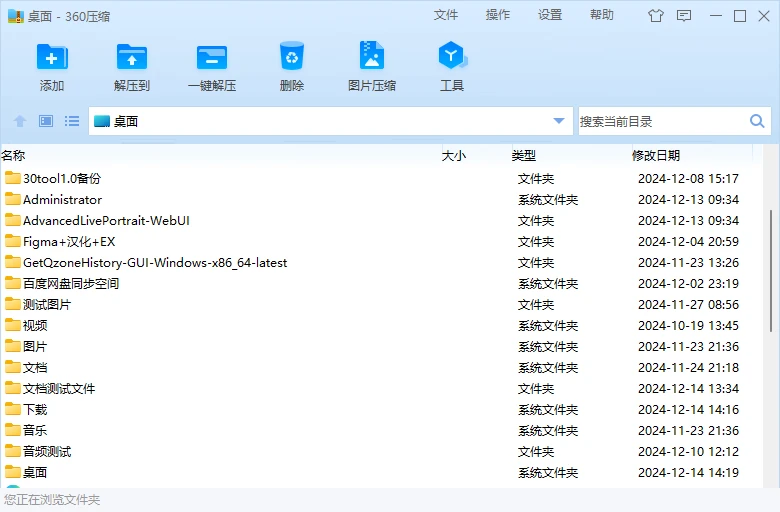Switch to large icon view mode

pos(46,121)
